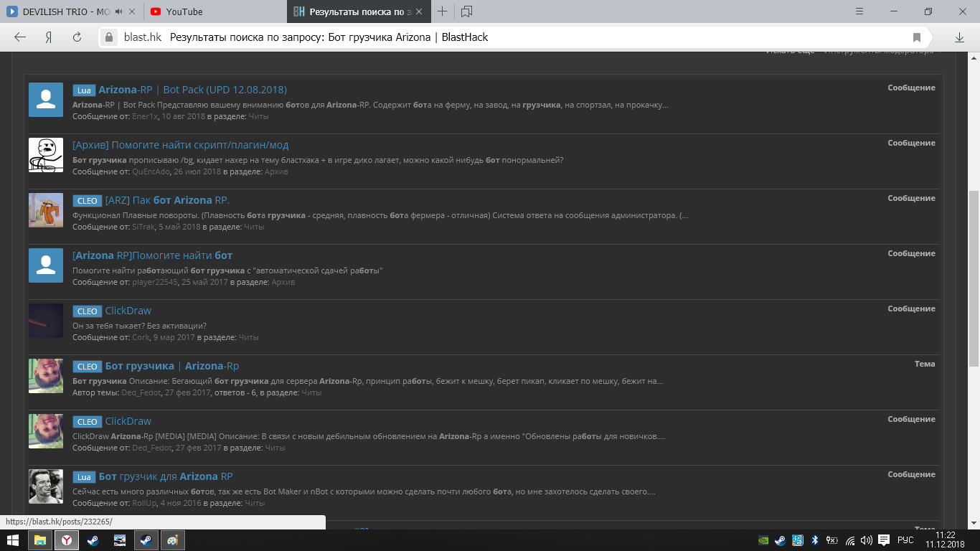Open the Архив section link under player22545

pos(283,282)
